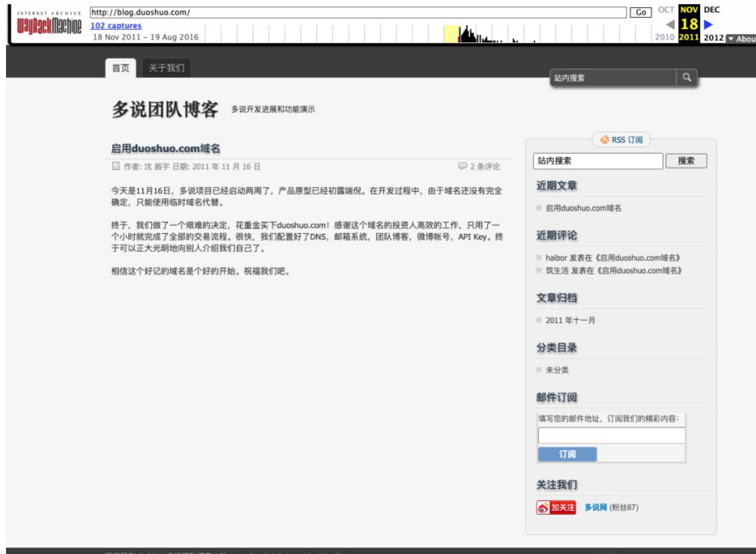Click the Wayback Machine logo
Screen dimensions: 756x554
tap(49, 24)
